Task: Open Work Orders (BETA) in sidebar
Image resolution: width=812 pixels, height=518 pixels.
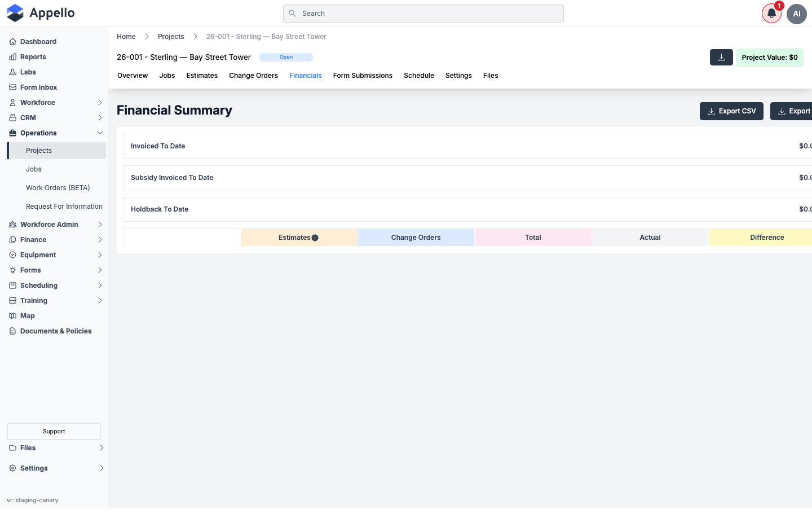Action: pyautogui.click(x=58, y=188)
